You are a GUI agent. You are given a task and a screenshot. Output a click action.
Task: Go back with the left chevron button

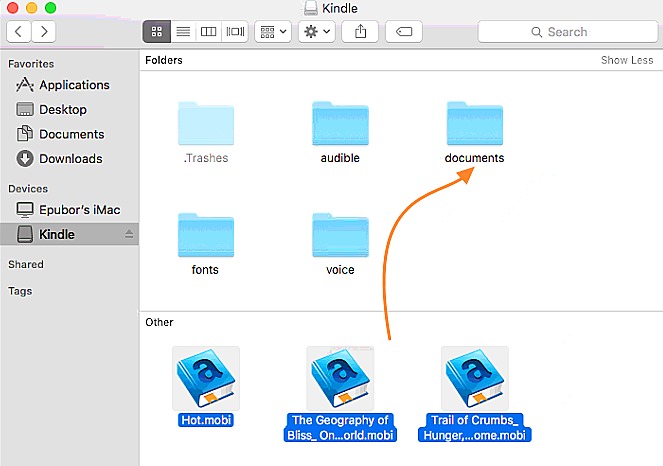click(x=19, y=32)
